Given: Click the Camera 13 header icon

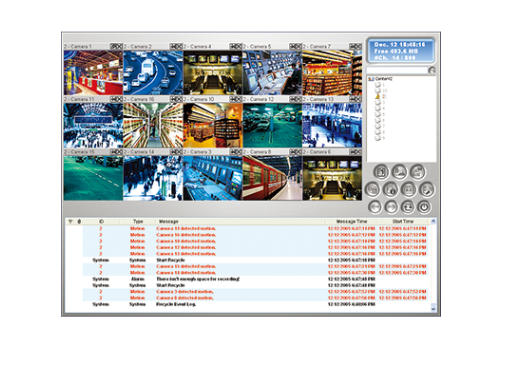Looking at the screenshot, I should click(355, 99).
